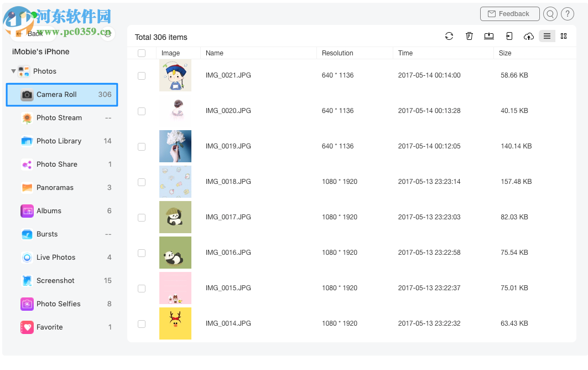Open the panda thumbnail of IMG_0016.JPG

pos(175,253)
